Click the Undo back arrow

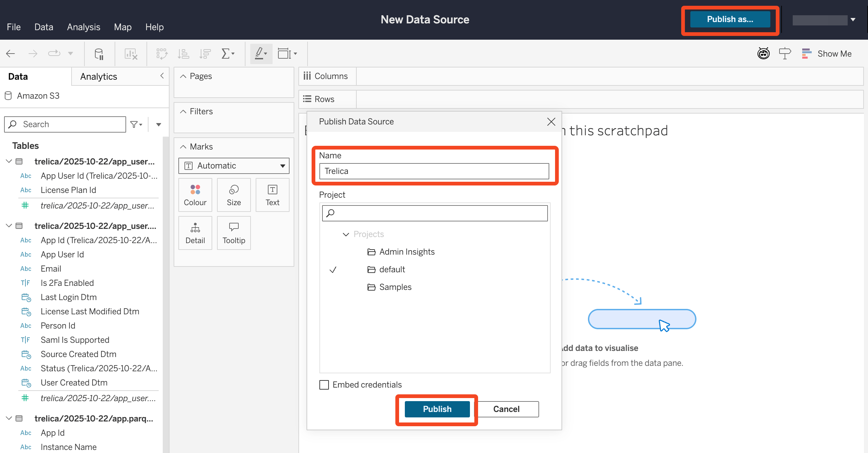(x=11, y=54)
